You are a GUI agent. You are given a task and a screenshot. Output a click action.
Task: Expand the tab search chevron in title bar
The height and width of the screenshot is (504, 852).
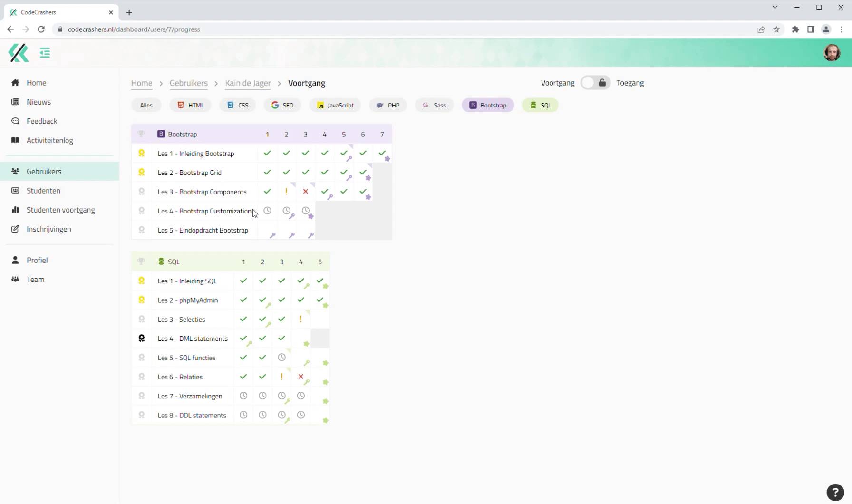point(775,7)
